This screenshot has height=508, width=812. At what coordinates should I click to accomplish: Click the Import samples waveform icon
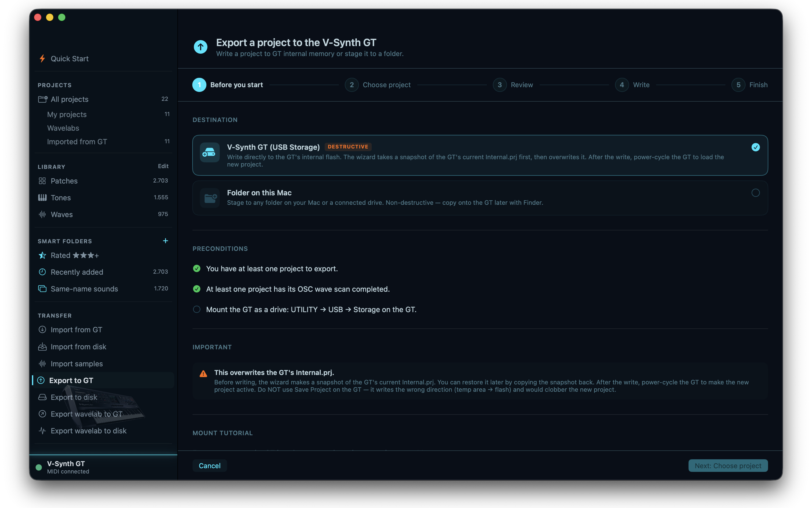pos(42,364)
